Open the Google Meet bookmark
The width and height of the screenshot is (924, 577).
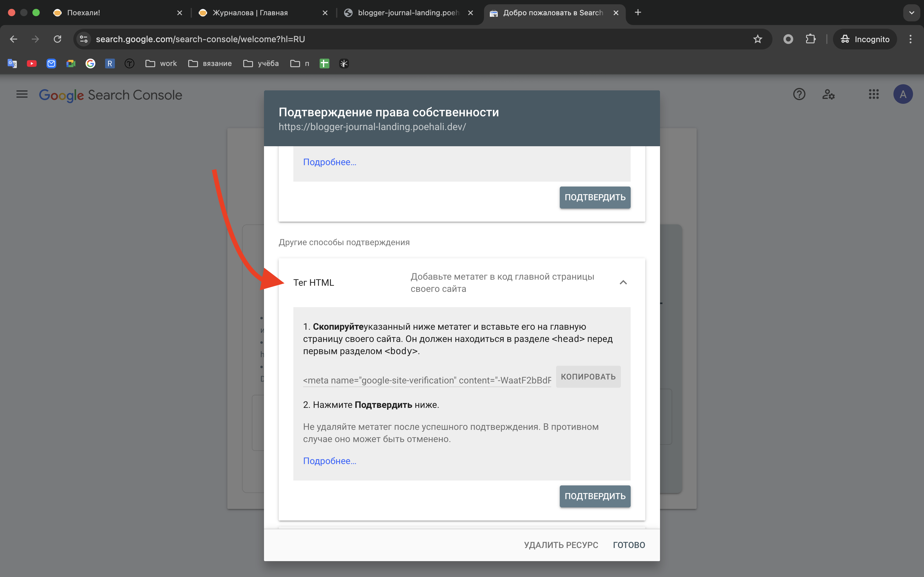point(71,64)
